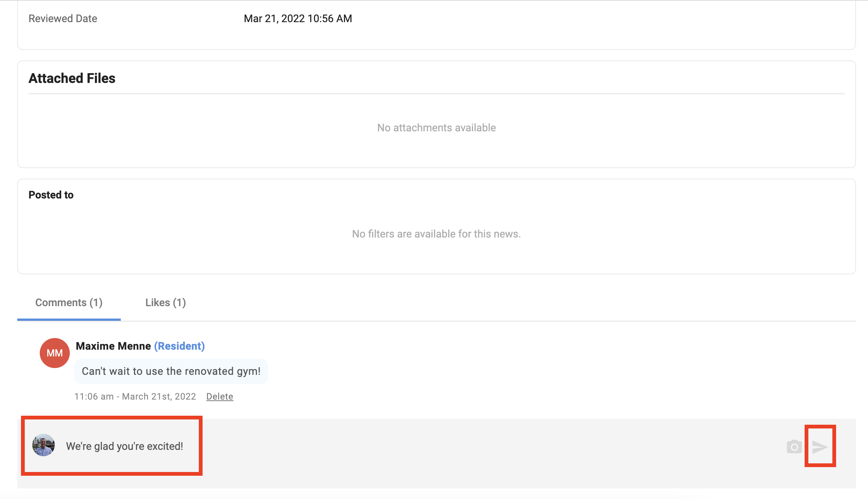This screenshot has width=868, height=499.
Task: Click your profile photo beside comment box
Action: point(44,445)
